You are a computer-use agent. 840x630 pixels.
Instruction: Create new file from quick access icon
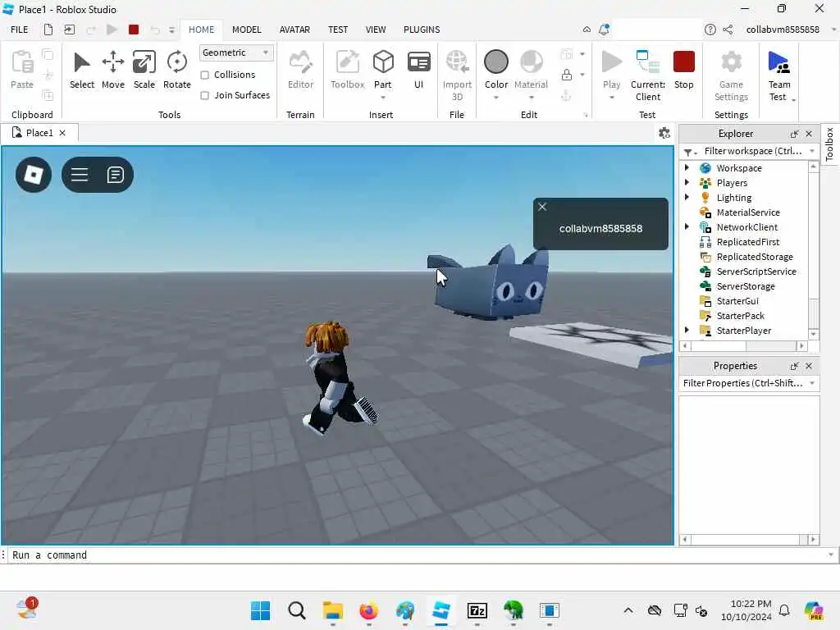coord(48,30)
